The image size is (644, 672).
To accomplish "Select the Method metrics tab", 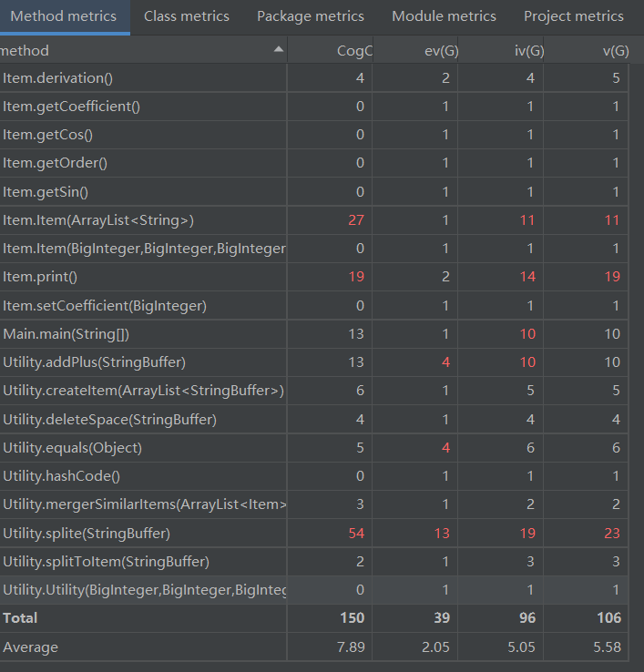I will (64, 16).
